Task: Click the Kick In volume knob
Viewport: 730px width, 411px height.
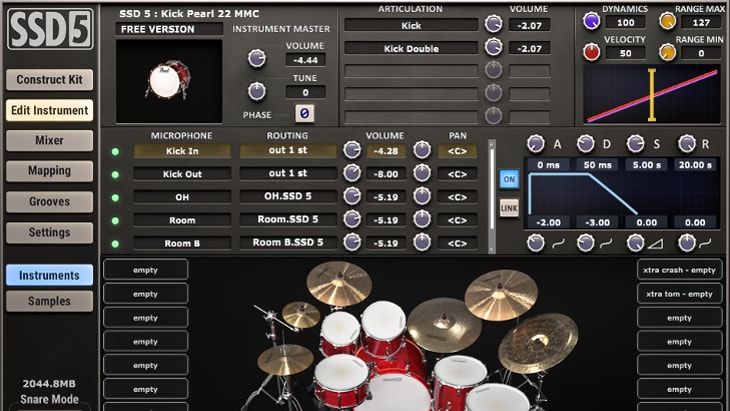Action: click(x=352, y=150)
